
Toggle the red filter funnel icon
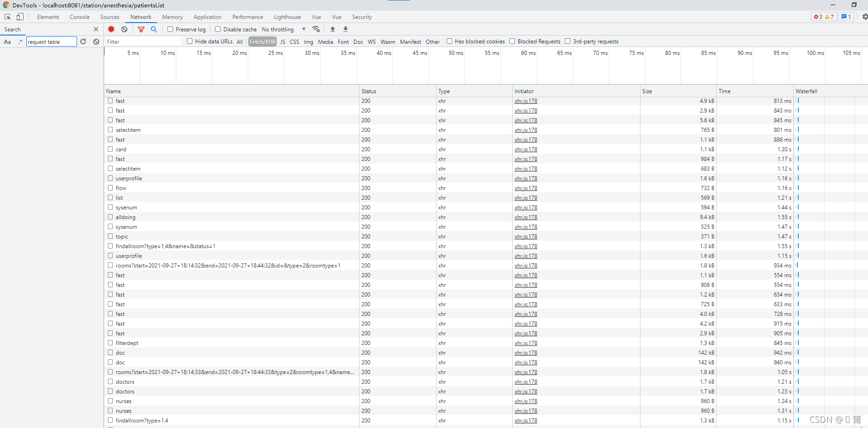click(141, 29)
